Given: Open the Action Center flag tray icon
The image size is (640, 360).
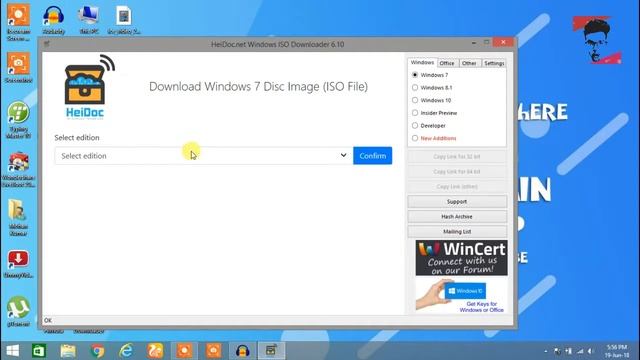Looking at the screenshot, I should coord(557,351).
